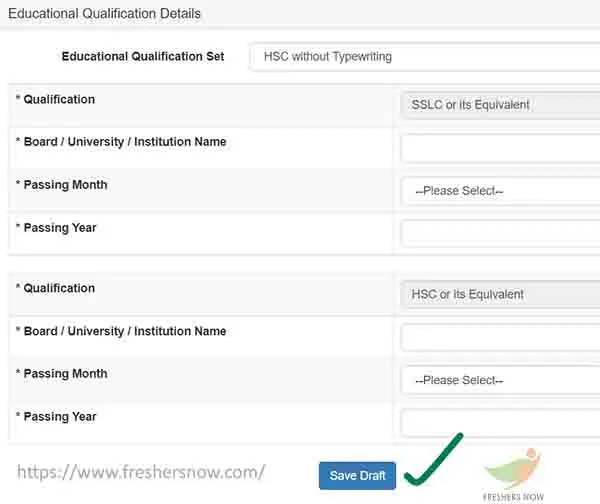Click the second Passing Year label
Image resolution: width=600 pixels, height=504 pixels.
[x=60, y=416]
